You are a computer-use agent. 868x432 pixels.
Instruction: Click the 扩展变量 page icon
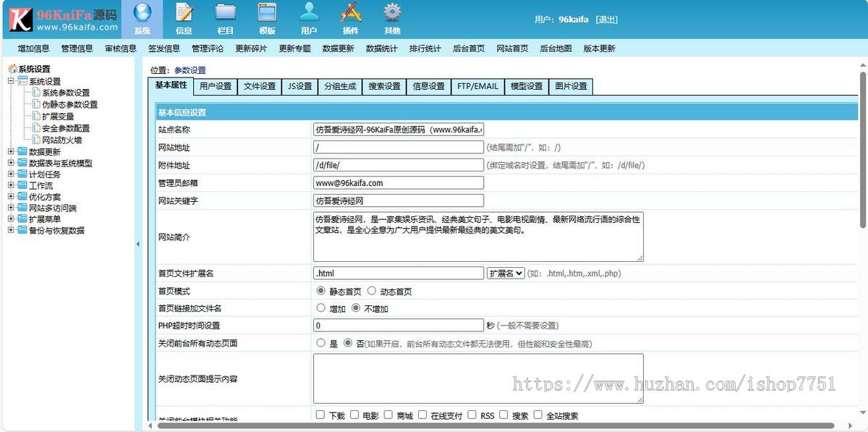(x=36, y=116)
